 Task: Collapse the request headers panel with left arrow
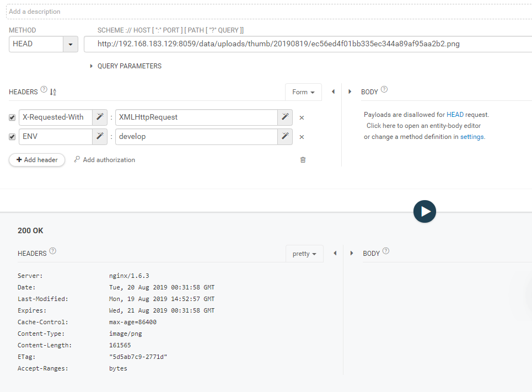[x=333, y=92]
